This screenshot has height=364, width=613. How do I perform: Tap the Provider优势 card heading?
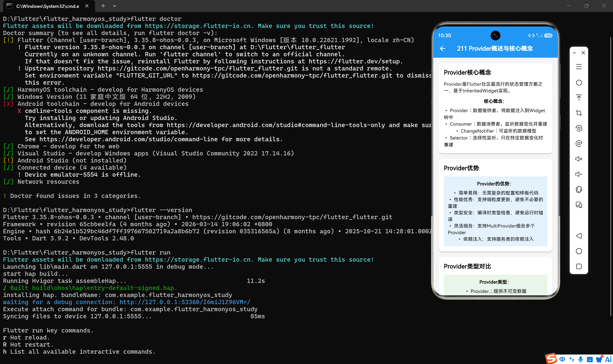click(x=461, y=168)
